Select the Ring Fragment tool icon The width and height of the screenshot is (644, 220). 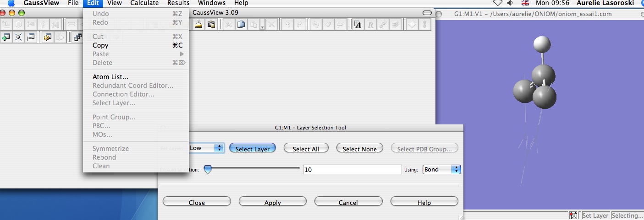pyautogui.click(x=19, y=24)
